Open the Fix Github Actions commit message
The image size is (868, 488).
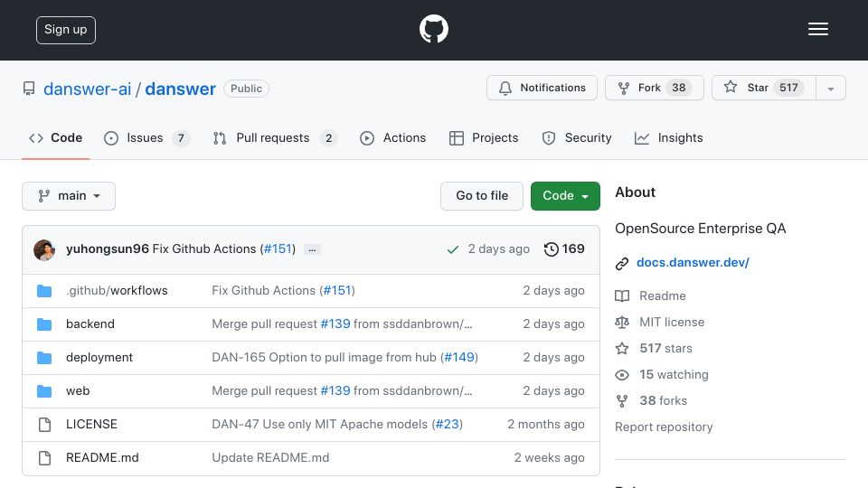pos(203,249)
